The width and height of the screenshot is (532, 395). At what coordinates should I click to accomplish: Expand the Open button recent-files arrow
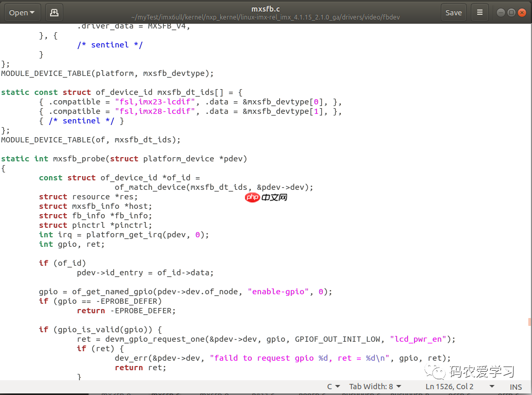point(33,13)
